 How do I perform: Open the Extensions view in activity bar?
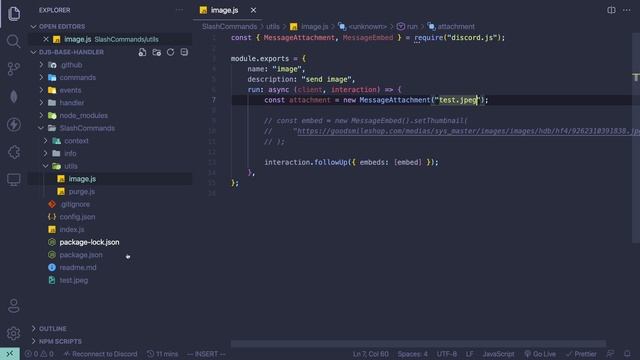point(13,152)
